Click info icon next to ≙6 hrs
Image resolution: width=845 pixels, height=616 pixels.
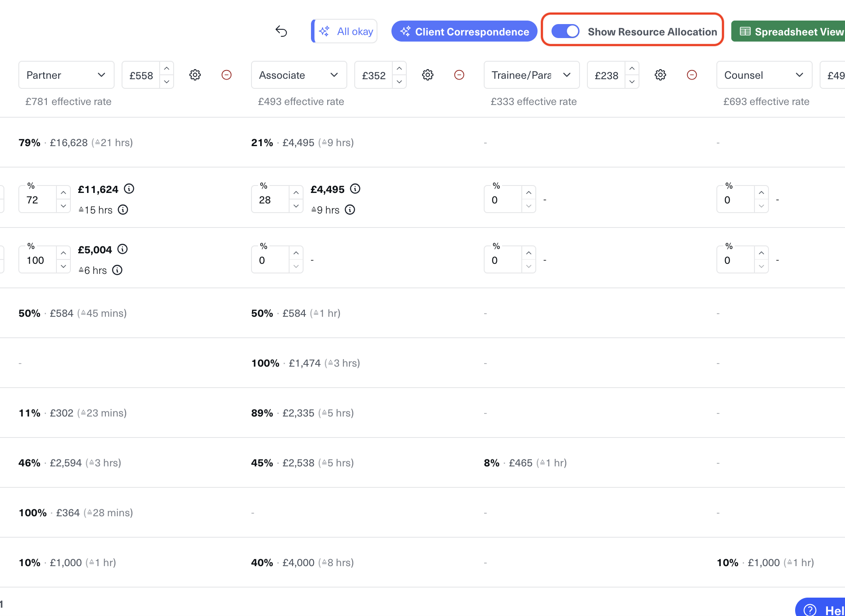(117, 270)
